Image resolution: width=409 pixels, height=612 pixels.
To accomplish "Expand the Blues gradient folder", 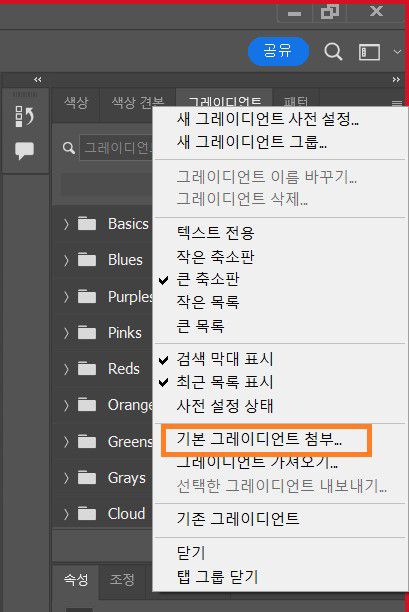I will (x=66, y=260).
